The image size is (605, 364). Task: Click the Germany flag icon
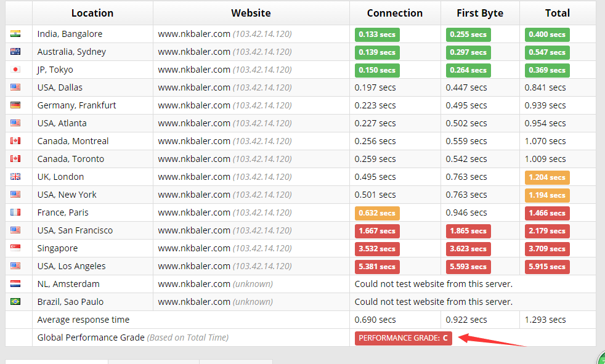(x=15, y=105)
